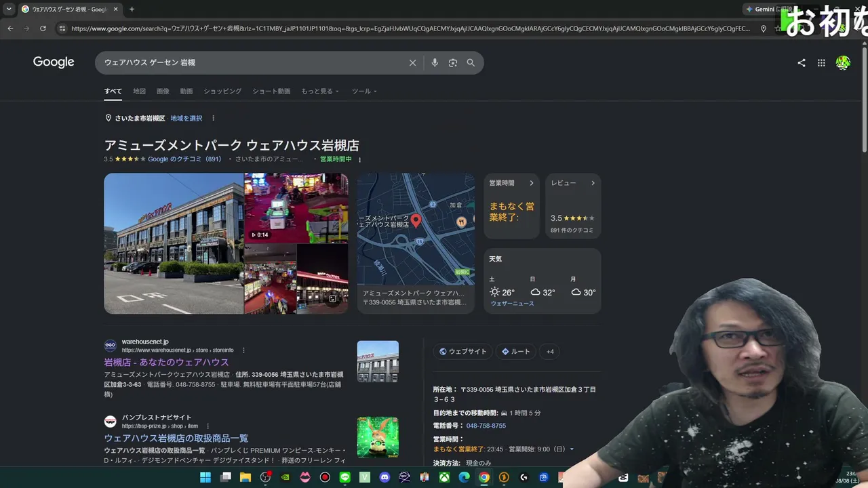The image size is (868, 488).
Task: Open Windows Start menu
Action: point(205,477)
